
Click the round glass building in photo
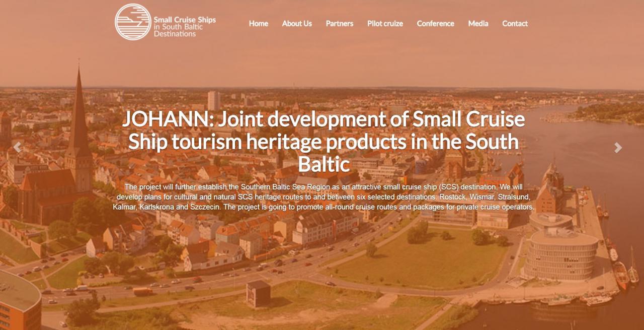pyautogui.click(x=560, y=252)
